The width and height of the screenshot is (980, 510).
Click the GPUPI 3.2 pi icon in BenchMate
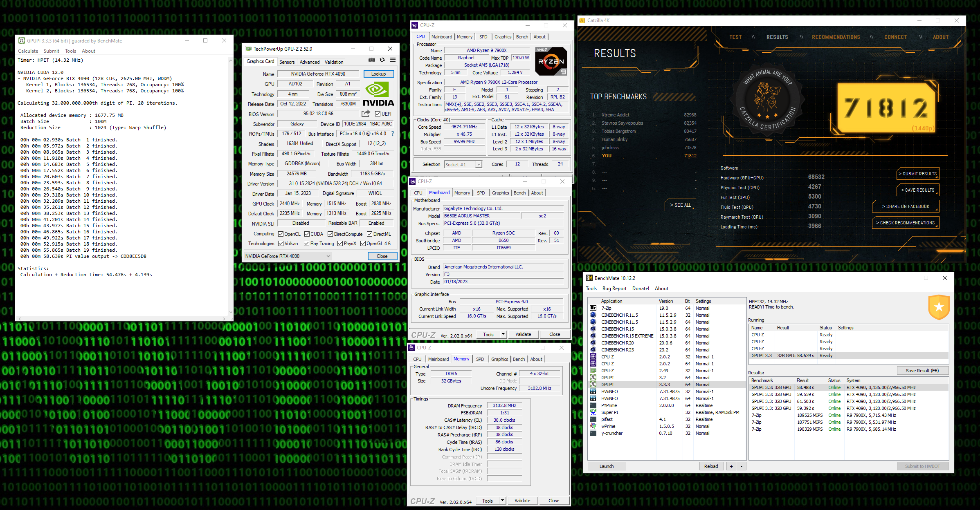(x=593, y=378)
